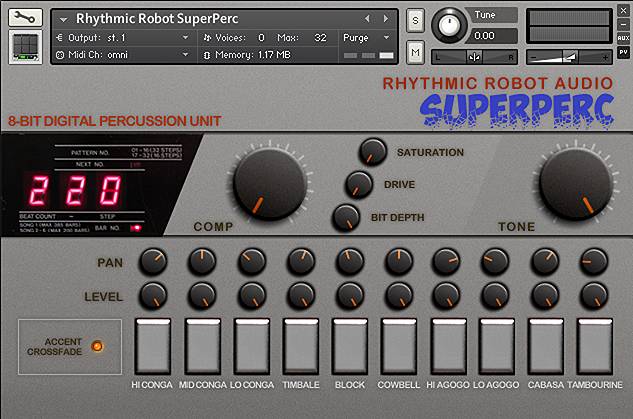Click the BIT DEPTH knob

pos(346,218)
